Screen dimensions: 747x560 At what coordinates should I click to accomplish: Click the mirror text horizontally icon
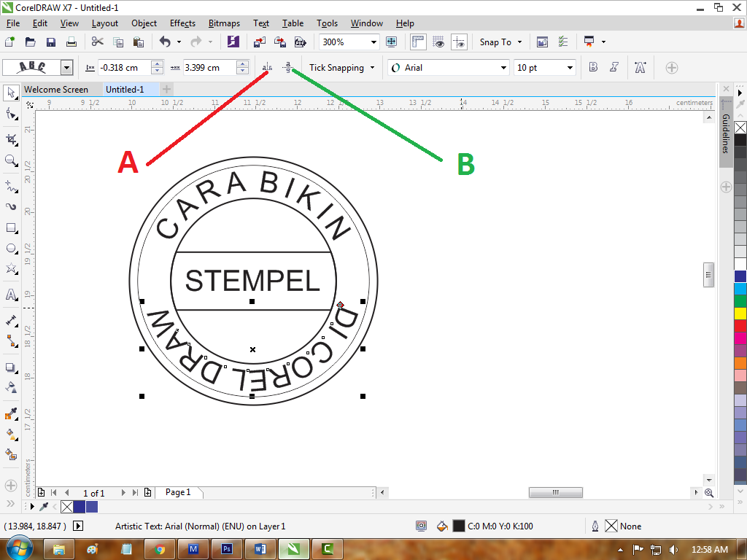(x=266, y=66)
